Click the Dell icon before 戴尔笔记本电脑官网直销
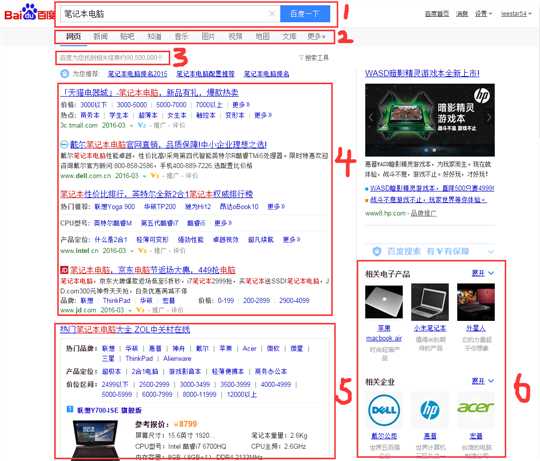This screenshot has width=540, height=461. coord(64,144)
